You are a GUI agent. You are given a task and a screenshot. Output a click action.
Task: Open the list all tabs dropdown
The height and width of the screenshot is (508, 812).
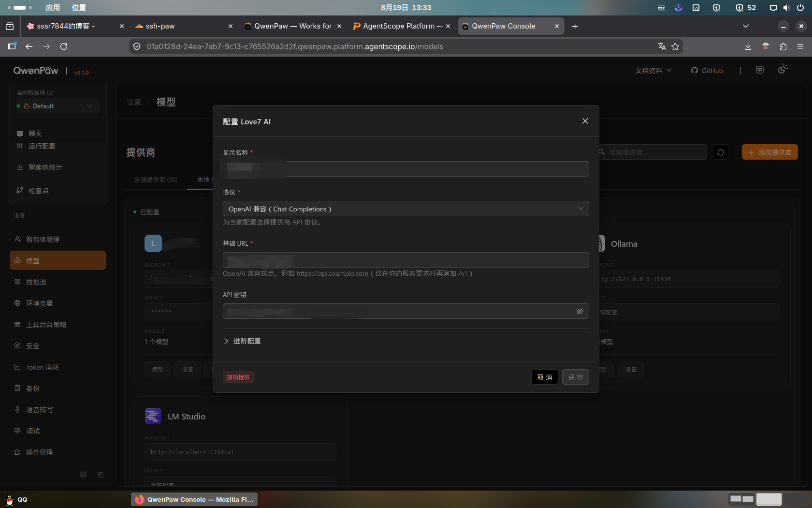coord(746,26)
